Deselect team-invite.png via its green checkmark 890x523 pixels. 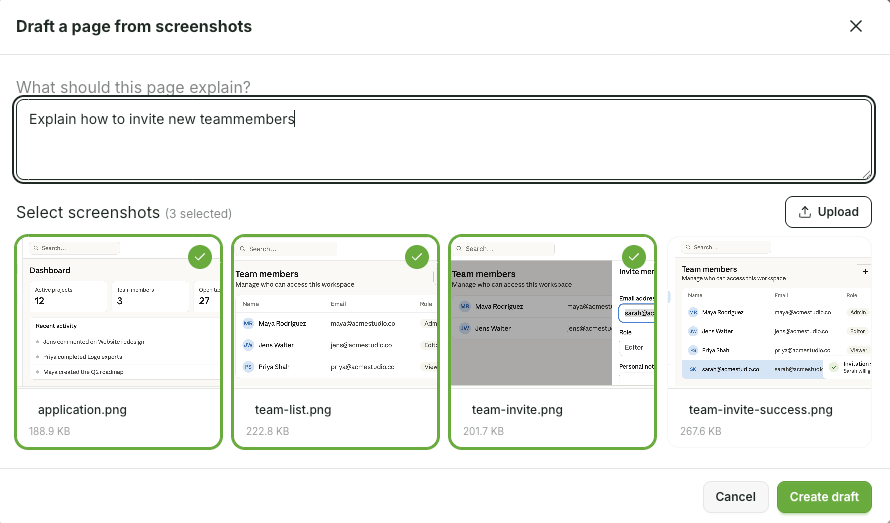[633, 257]
